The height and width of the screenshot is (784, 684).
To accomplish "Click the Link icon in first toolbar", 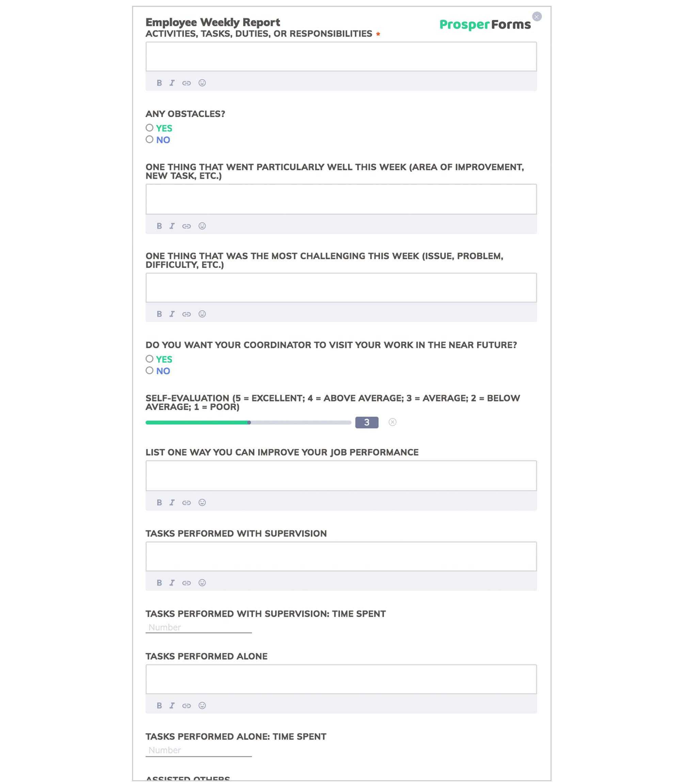I will (x=187, y=83).
